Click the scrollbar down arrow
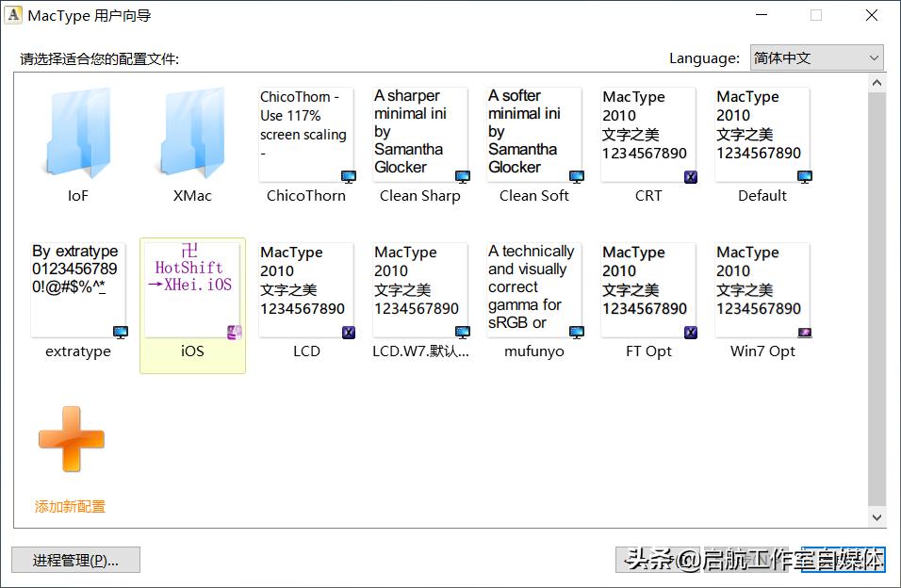Viewport: 901px width, 588px height. point(876,516)
